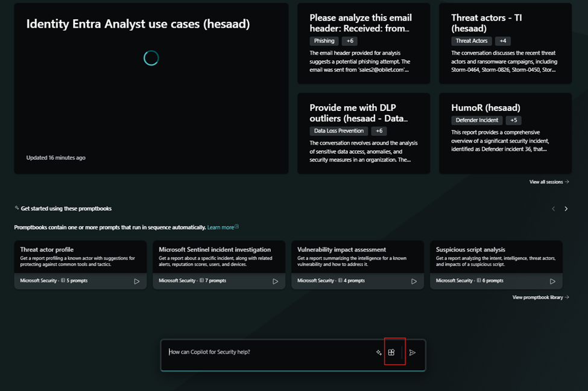Click the Data Loss Prevention tag
The width and height of the screenshot is (588, 391).
coord(338,131)
